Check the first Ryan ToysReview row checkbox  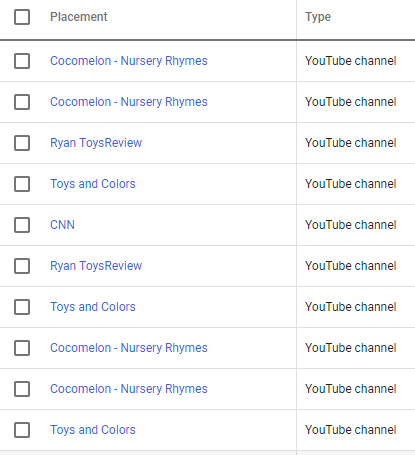pyautogui.click(x=22, y=143)
